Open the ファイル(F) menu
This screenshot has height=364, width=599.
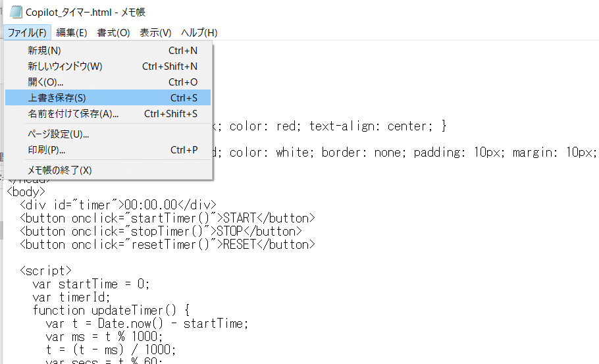pyautogui.click(x=27, y=33)
